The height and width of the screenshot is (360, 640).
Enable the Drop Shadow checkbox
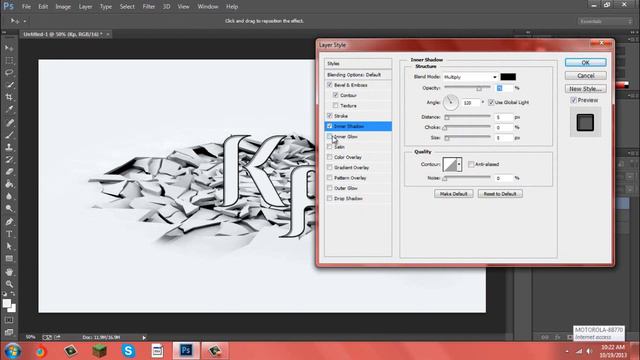pyautogui.click(x=330, y=198)
